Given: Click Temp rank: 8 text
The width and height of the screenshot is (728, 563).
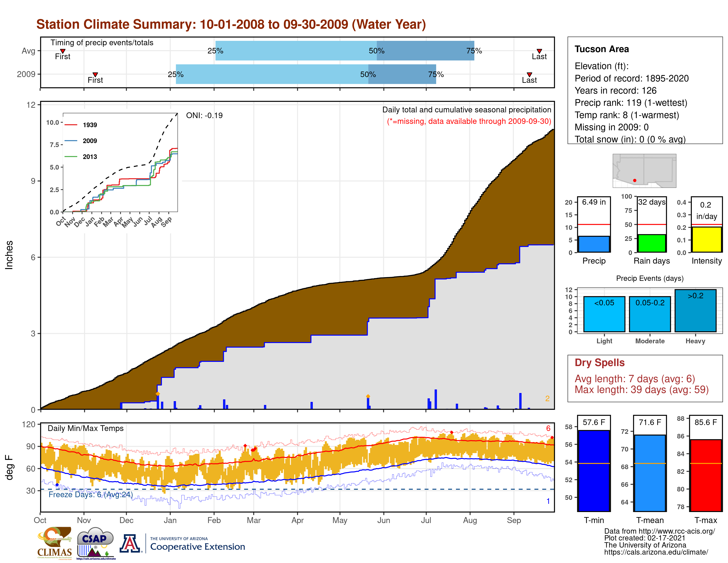Looking at the screenshot, I should click(627, 115).
